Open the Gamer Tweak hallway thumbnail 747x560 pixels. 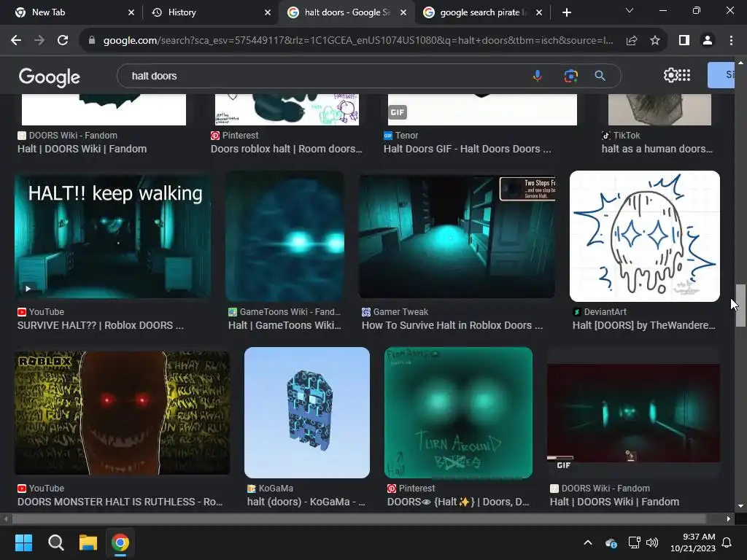pos(457,237)
